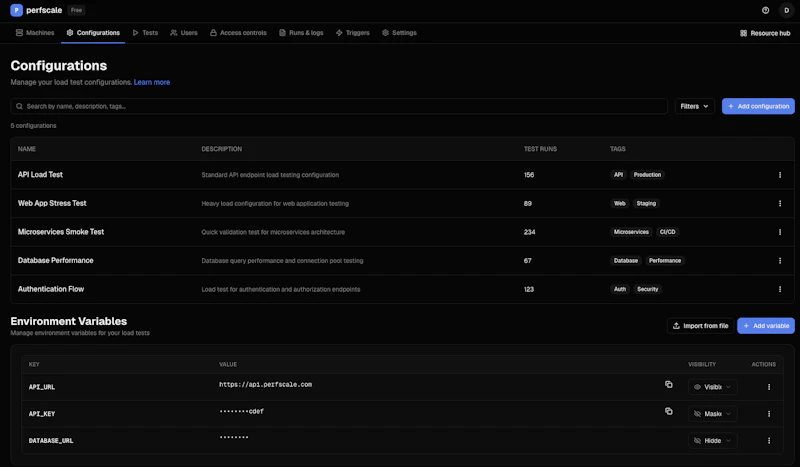Focus the configuration search field

coord(339,106)
